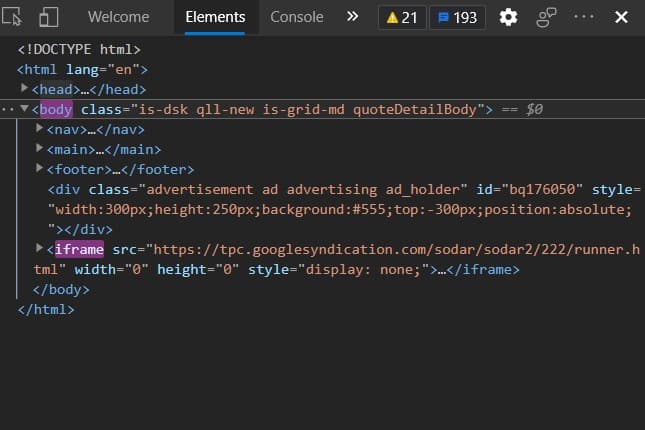Open DevTools settings gear

click(508, 17)
